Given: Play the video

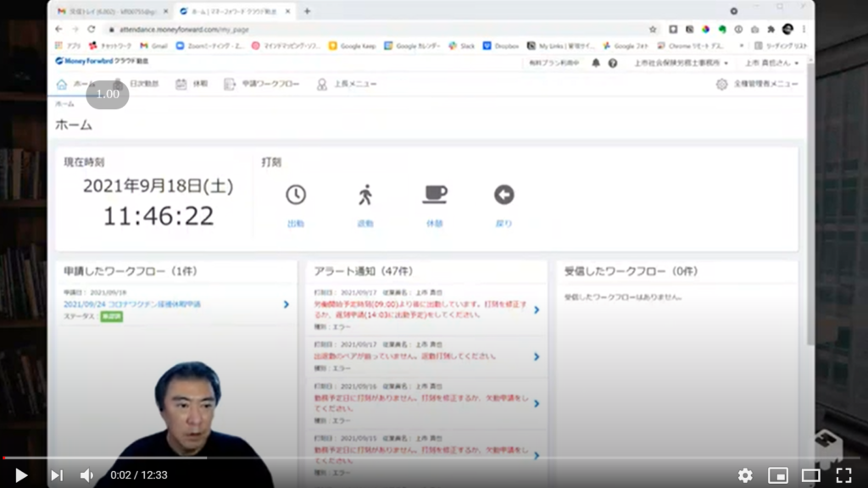Looking at the screenshot, I should coord(21,475).
